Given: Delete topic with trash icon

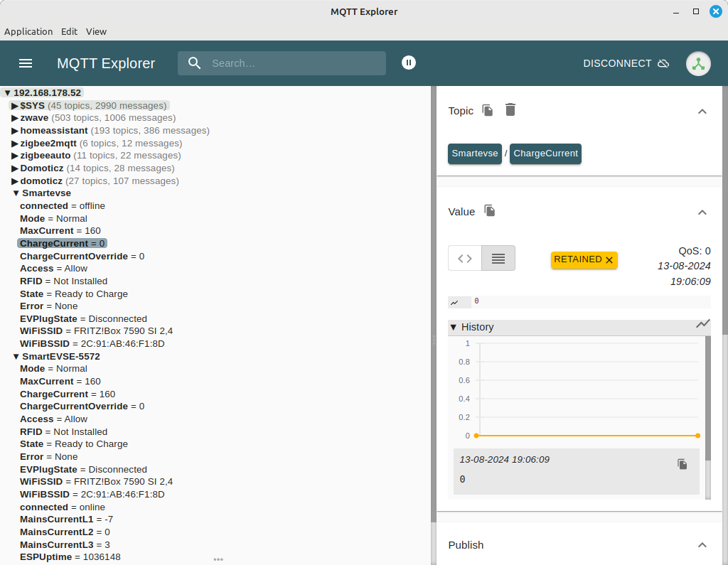Looking at the screenshot, I should click(510, 109).
